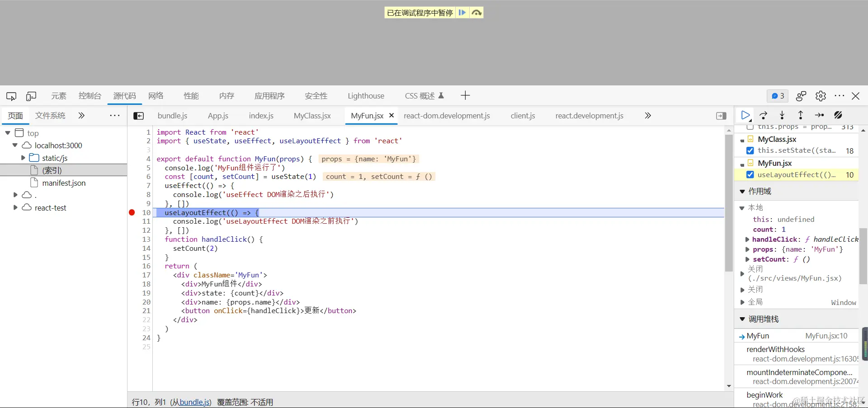Expand the handleClick scope variable

(x=747, y=239)
